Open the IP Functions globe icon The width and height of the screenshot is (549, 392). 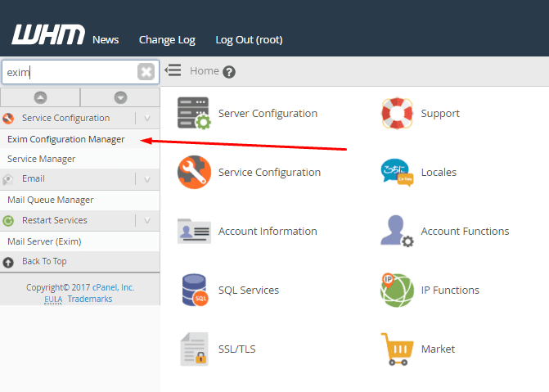coord(397,290)
